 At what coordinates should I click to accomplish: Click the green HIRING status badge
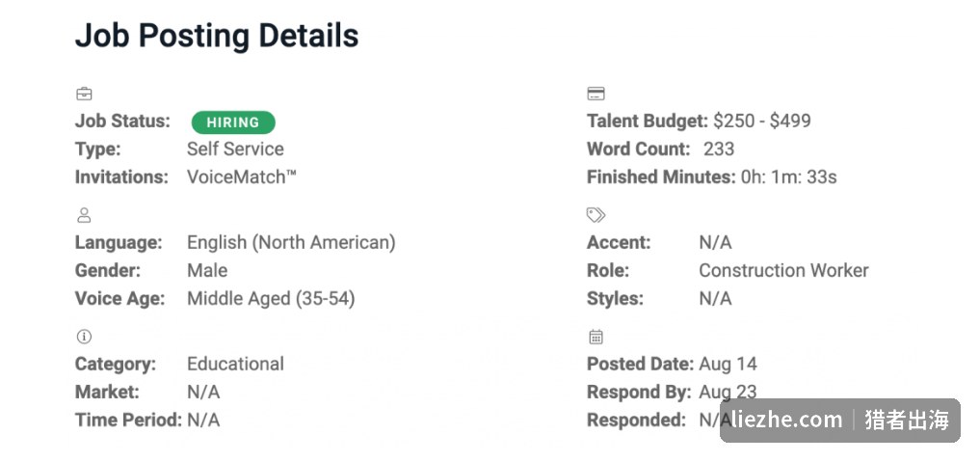(233, 122)
